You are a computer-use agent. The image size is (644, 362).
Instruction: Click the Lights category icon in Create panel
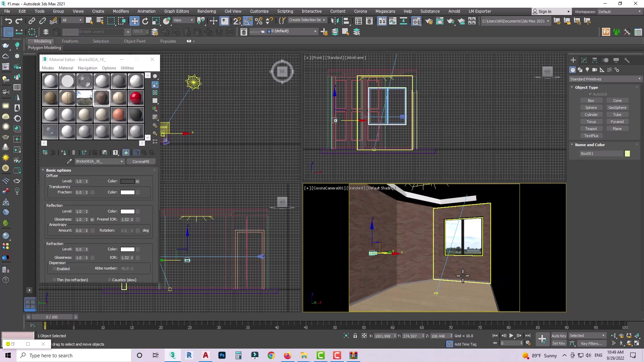(587, 70)
